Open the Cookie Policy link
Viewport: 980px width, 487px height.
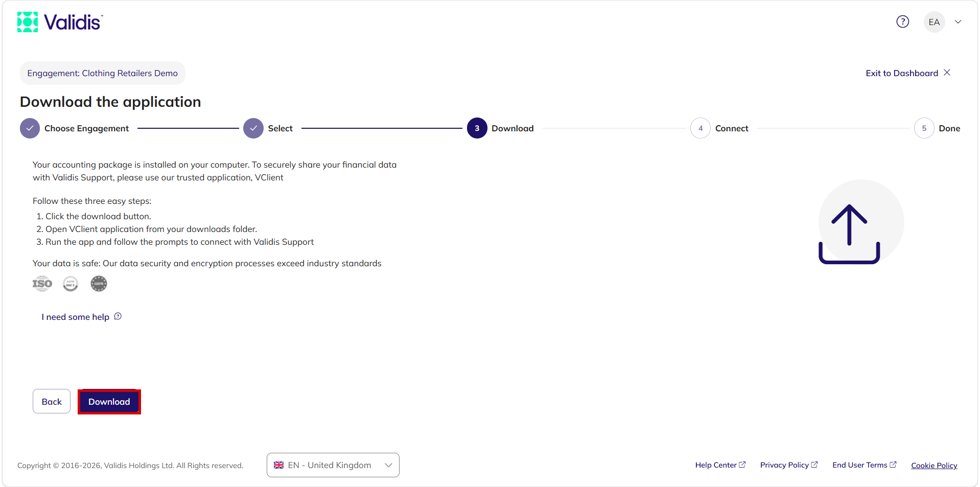tap(934, 466)
